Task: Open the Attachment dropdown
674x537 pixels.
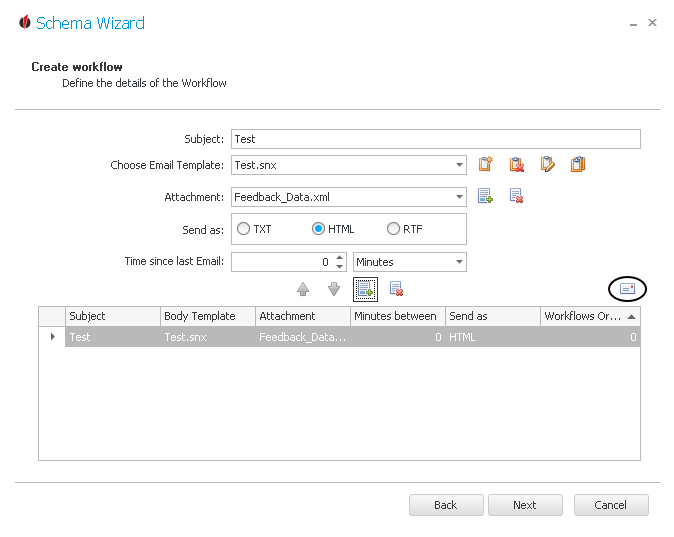Action: [x=459, y=197]
